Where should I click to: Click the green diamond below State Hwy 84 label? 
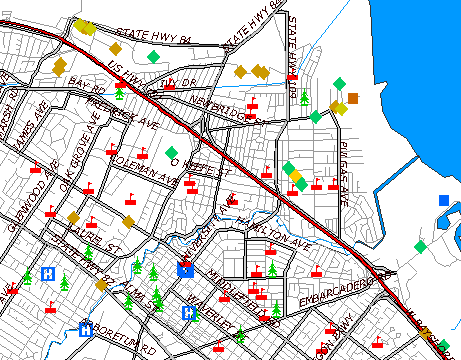[x=153, y=57]
